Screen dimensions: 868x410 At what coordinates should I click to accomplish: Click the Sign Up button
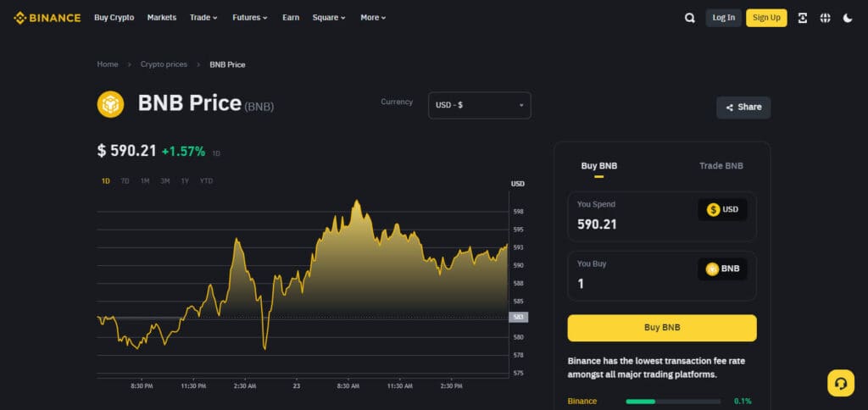(x=766, y=18)
